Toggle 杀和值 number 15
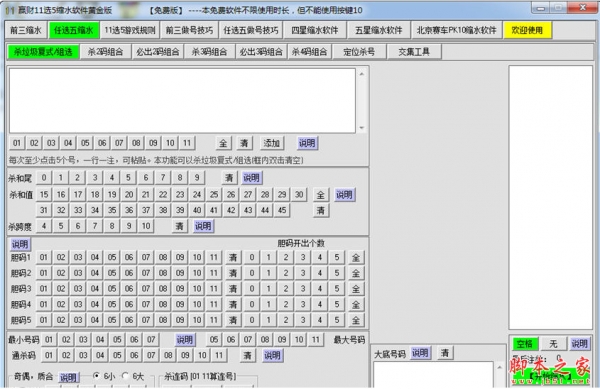Image resolution: width=600 pixels, height=389 pixels. tap(44, 195)
